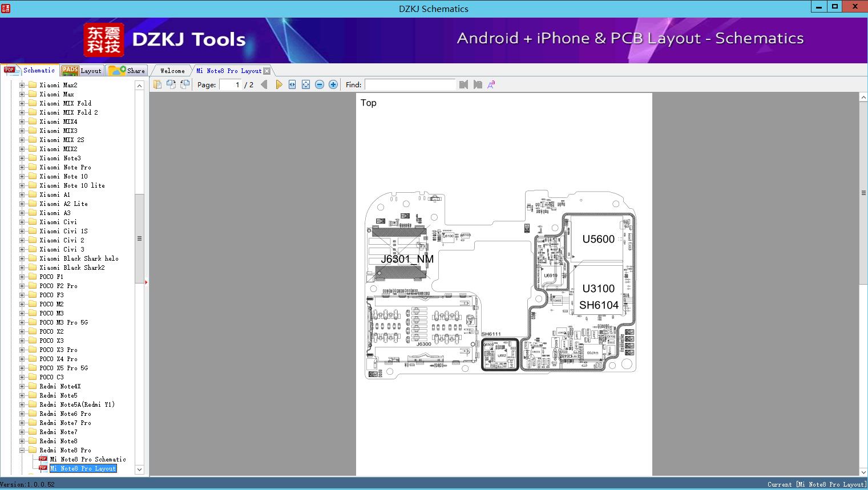Screen dimensions: 868x490
Task: Toggle match case for Find
Action: coord(491,84)
